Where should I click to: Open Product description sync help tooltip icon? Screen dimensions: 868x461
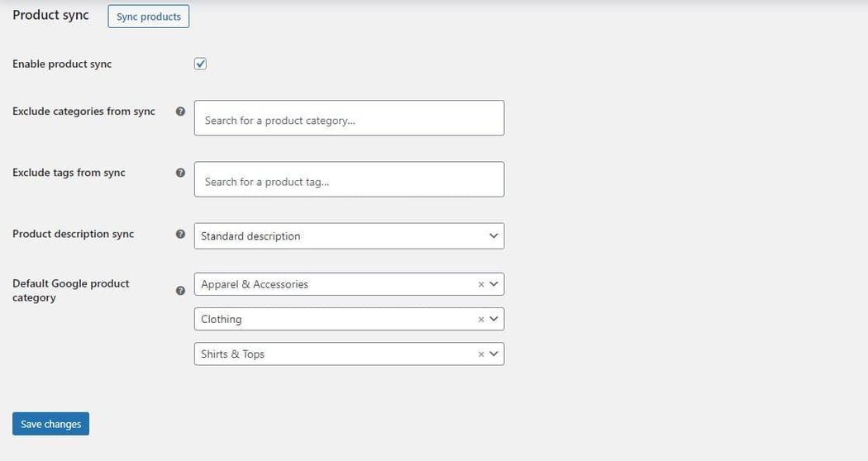(x=180, y=235)
